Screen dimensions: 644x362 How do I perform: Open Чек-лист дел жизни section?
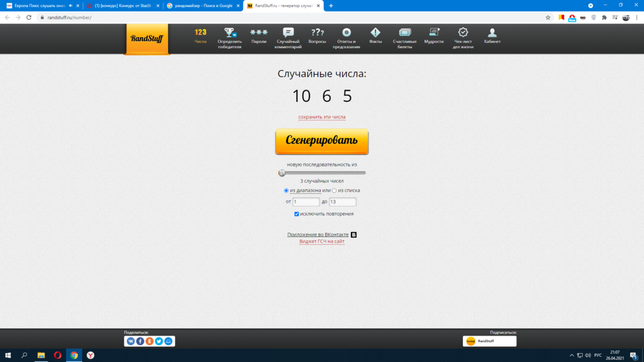(x=463, y=37)
